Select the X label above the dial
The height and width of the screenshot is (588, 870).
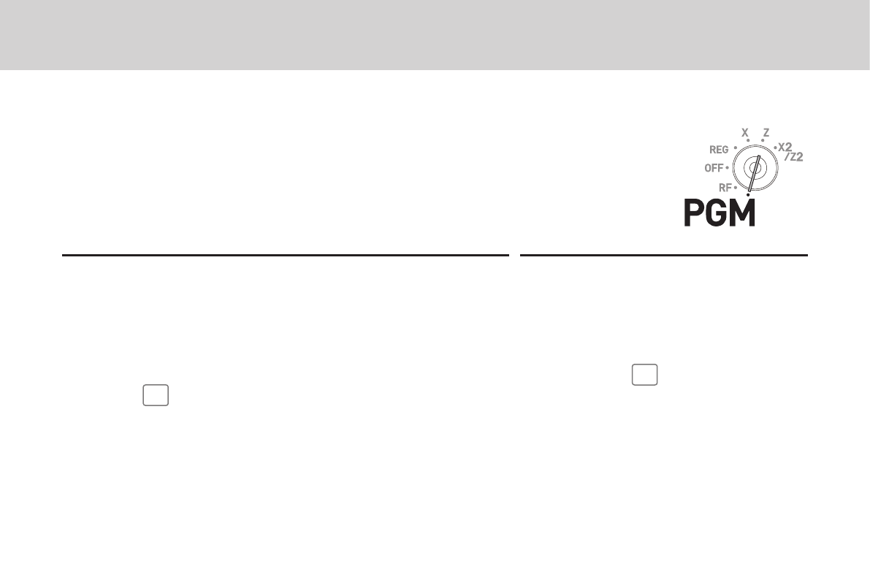click(745, 133)
